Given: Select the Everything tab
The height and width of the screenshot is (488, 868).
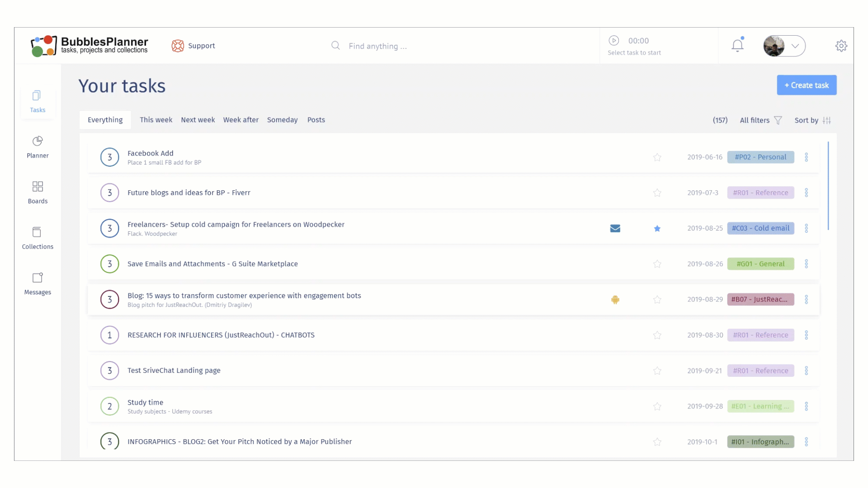Looking at the screenshot, I should [105, 120].
